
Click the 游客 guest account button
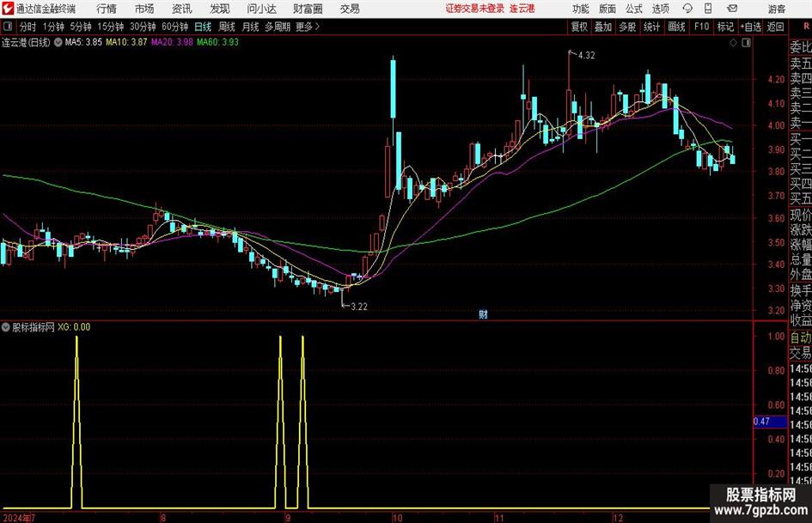tap(776, 9)
